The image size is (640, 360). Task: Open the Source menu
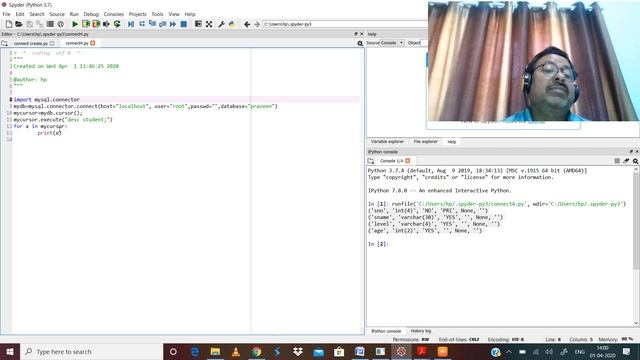(57, 14)
